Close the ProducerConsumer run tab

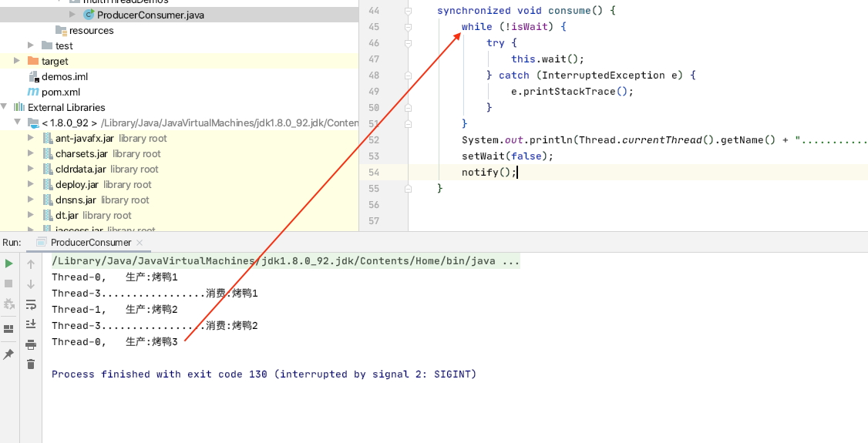141,243
